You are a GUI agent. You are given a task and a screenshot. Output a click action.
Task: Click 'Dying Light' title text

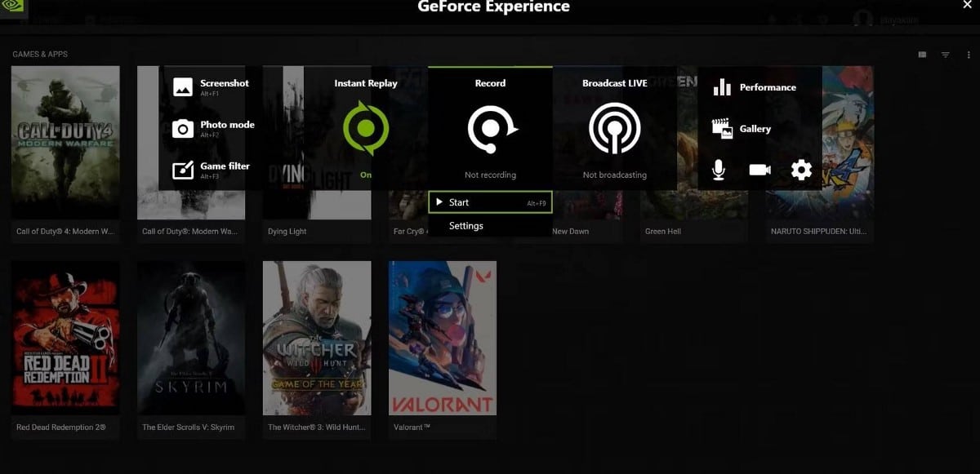click(287, 232)
